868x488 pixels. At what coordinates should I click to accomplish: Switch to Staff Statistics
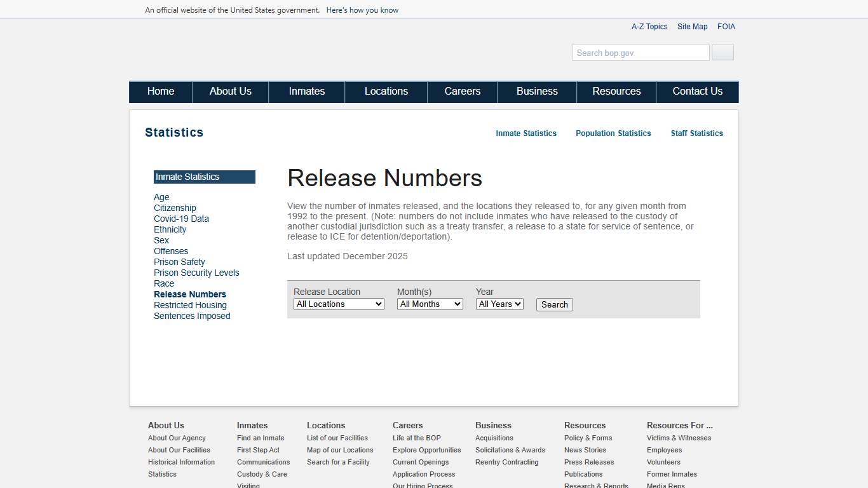[x=696, y=133]
